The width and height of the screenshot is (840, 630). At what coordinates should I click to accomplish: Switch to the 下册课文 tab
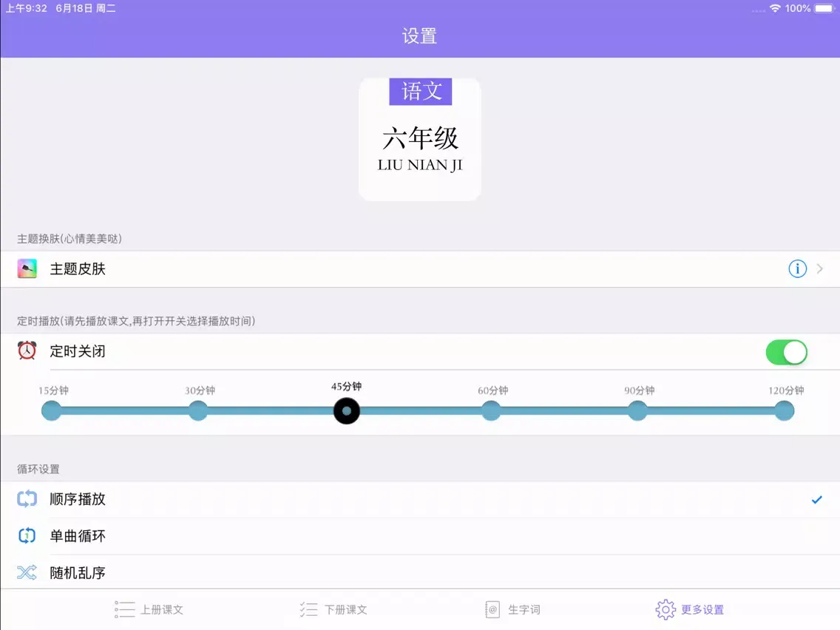click(333, 609)
